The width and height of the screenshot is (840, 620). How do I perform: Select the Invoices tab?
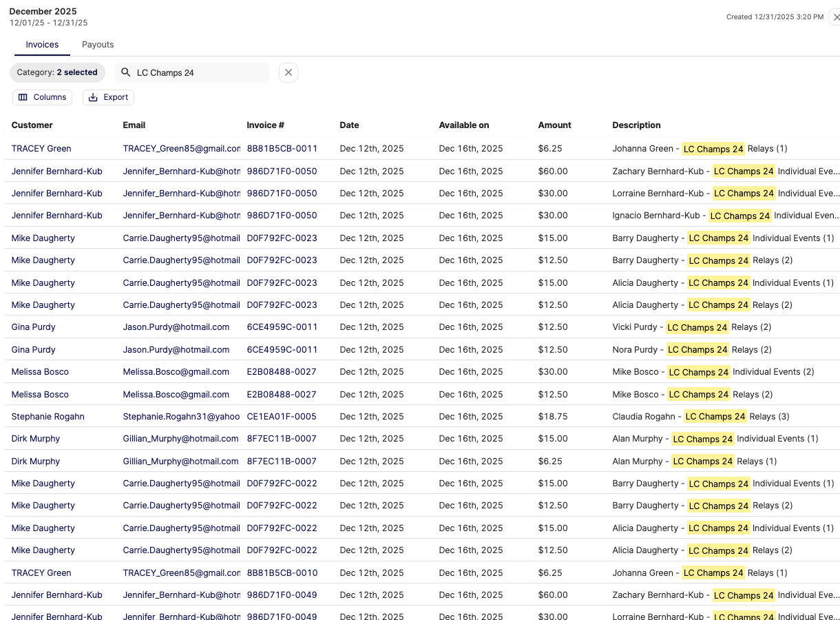(x=42, y=45)
